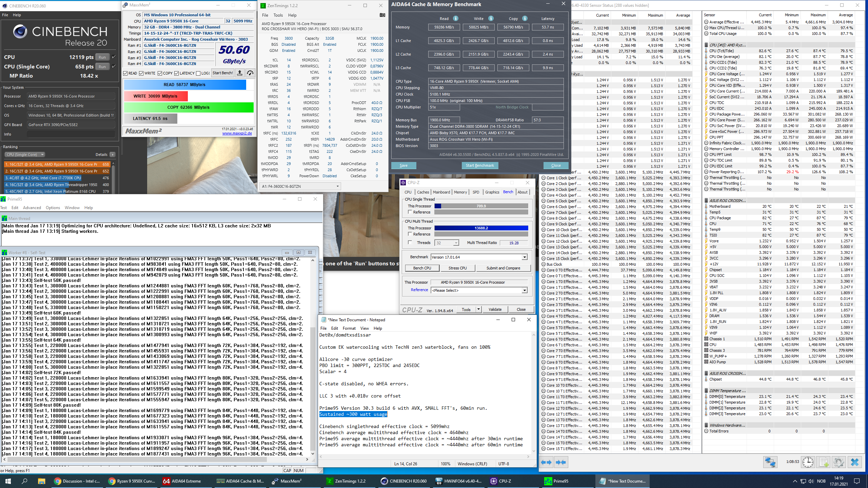Open Prime95 Advanced menu
The width and height of the screenshot is (868, 488).
(x=32, y=208)
